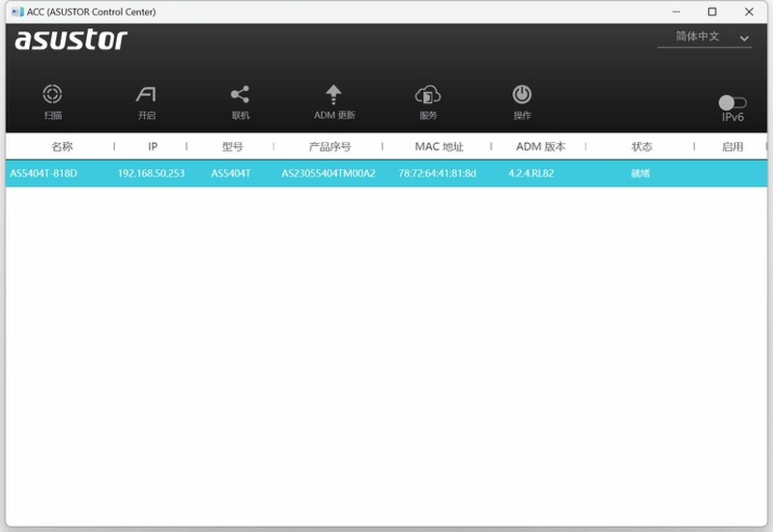773x532 pixels.
Task: Sort by the 名称 column header
Action: pyautogui.click(x=62, y=147)
